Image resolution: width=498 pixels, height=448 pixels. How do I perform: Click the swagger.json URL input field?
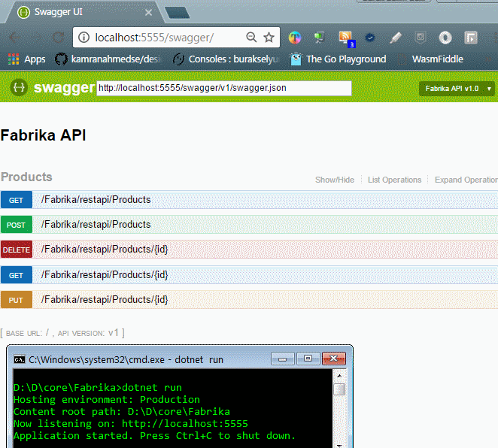click(224, 88)
